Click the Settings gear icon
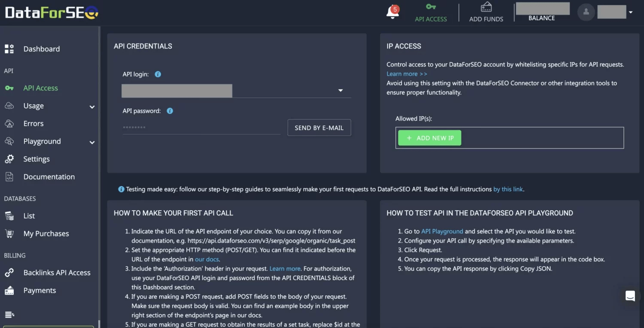 click(x=9, y=159)
